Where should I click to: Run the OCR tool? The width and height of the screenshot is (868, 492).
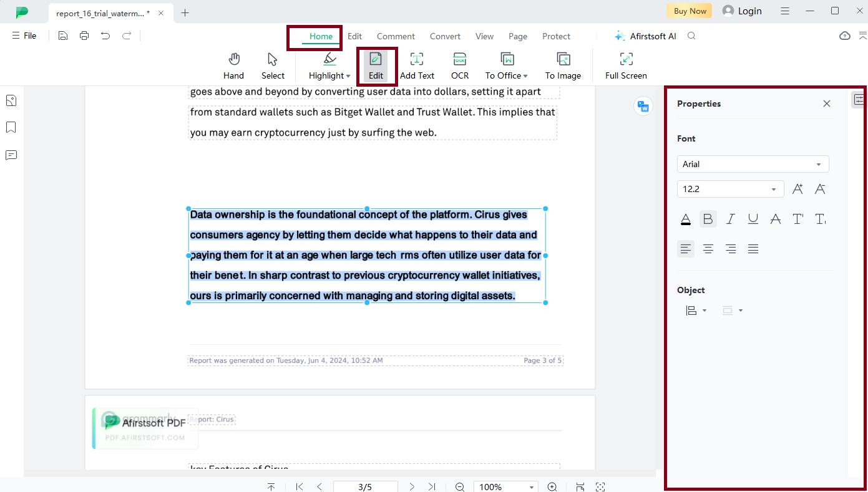tap(460, 66)
